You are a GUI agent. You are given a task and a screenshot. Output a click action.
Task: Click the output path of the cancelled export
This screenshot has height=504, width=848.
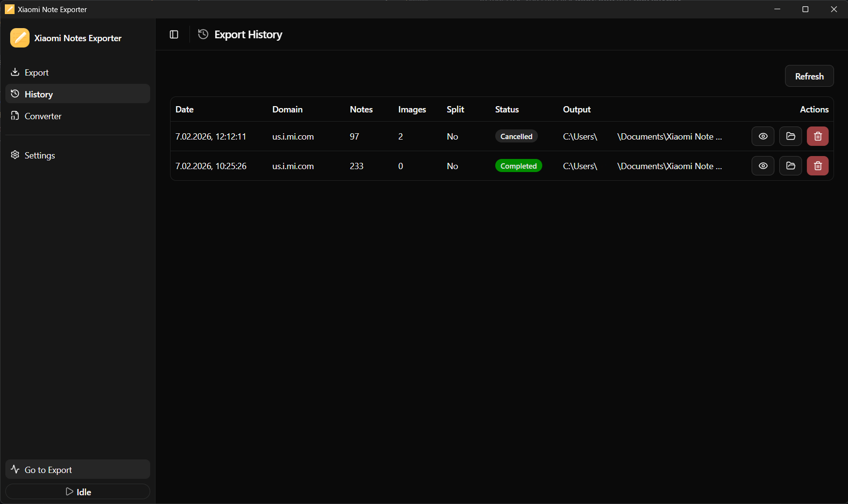click(643, 137)
